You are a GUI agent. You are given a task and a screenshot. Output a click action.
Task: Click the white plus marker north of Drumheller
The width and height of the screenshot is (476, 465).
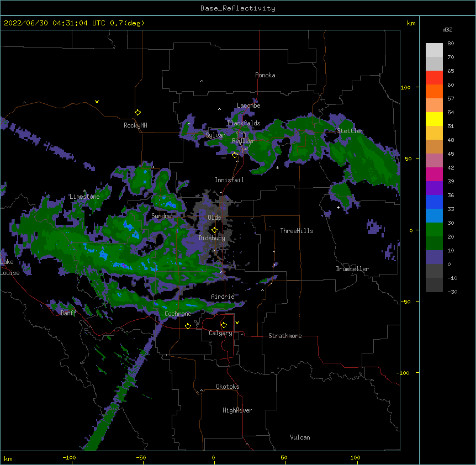click(338, 207)
